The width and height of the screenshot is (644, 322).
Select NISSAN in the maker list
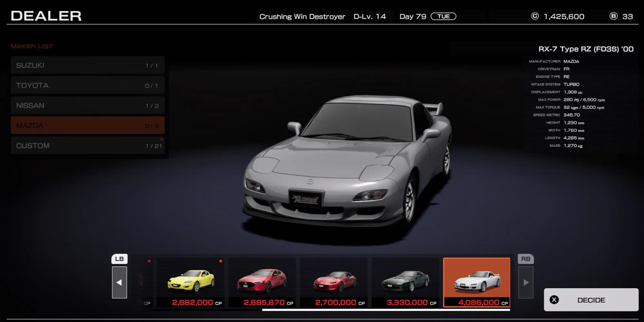click(88, 106)
